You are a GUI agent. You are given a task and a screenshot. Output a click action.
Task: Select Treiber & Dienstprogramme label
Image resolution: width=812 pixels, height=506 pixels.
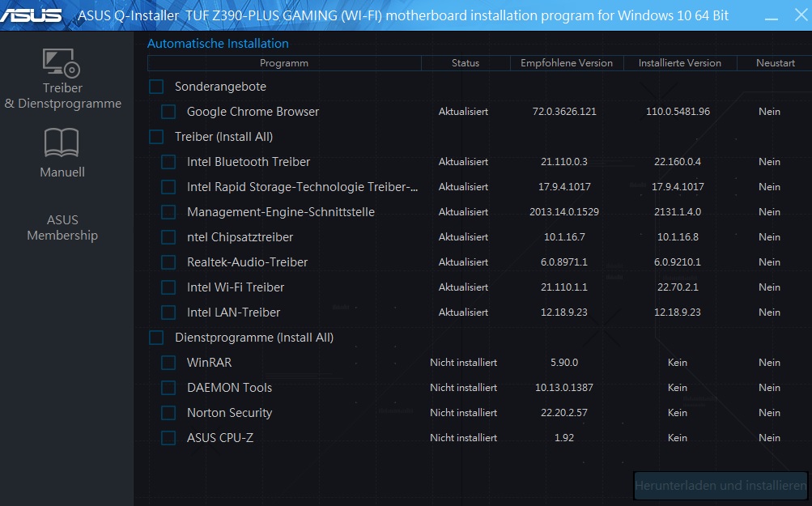coord(62,96)
